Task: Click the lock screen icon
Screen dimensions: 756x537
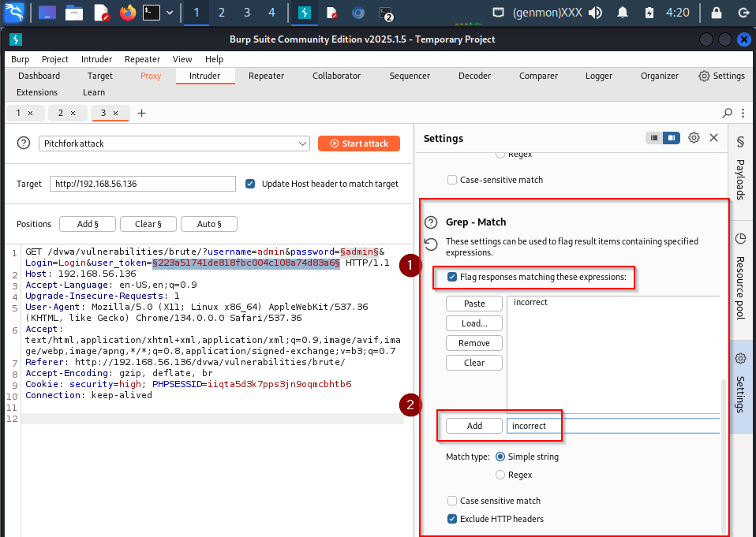Action: 717,13
